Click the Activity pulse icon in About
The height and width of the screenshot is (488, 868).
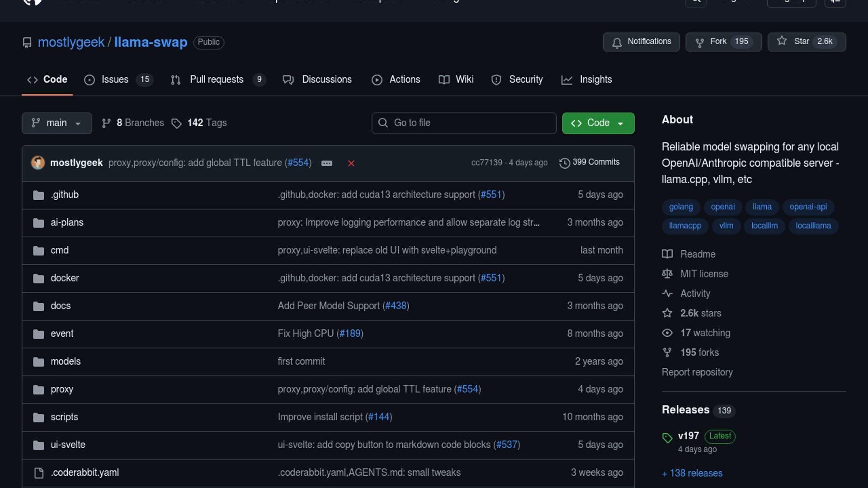pyautogui.click(x=667, y=293)
